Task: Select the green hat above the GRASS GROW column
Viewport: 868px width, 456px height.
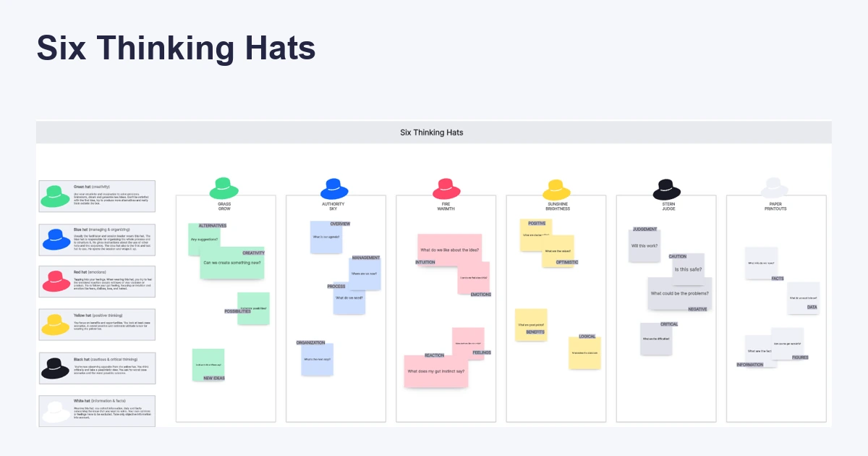Action: point(224,188)
